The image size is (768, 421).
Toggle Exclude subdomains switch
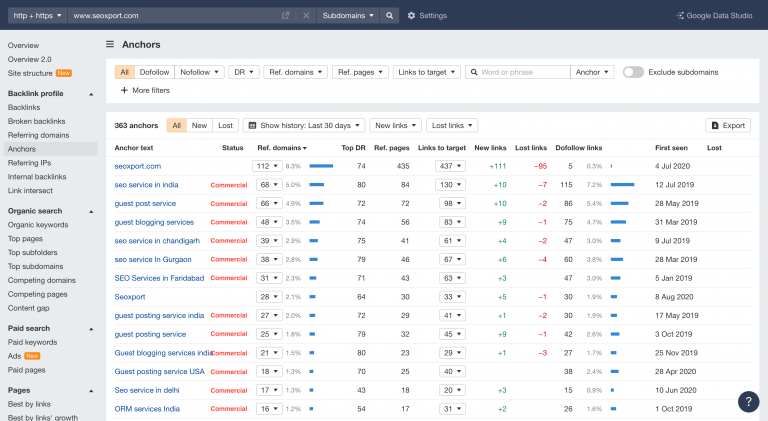pos(633,72)
